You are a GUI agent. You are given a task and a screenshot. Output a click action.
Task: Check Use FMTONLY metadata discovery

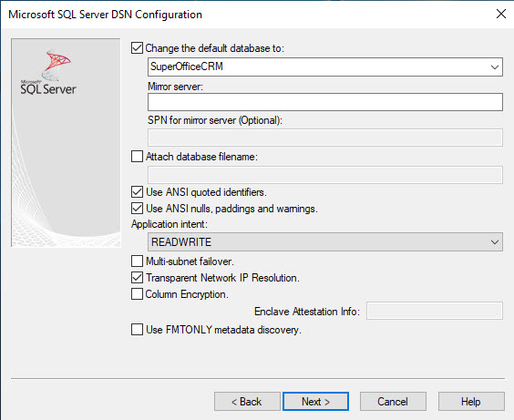(x=137, y=329)
